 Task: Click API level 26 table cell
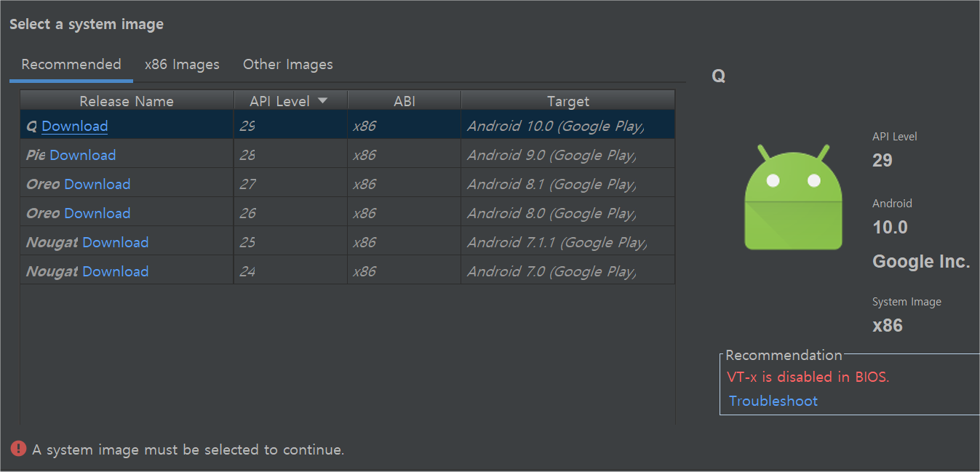[290, 213]
